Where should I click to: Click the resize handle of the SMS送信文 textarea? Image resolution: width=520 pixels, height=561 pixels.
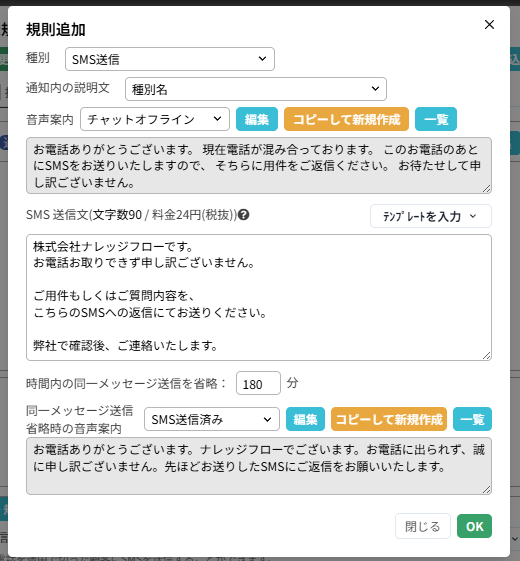(x=487, y=356)
